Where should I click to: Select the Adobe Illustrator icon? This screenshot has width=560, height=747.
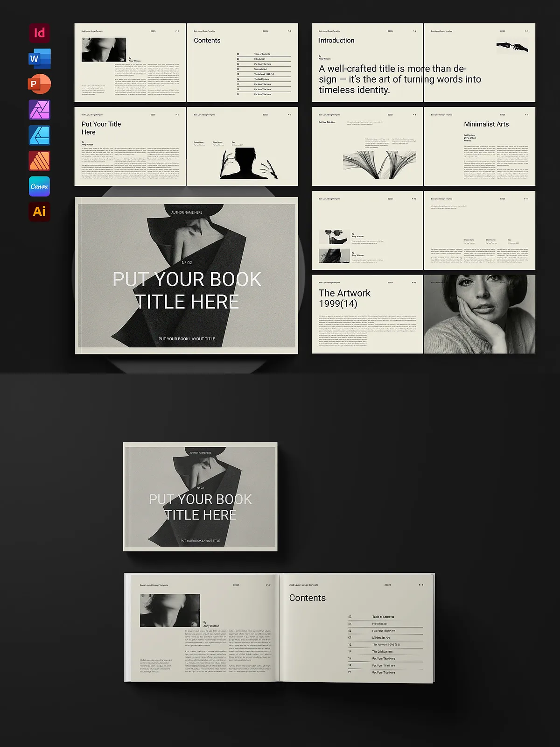coord(39,211)
